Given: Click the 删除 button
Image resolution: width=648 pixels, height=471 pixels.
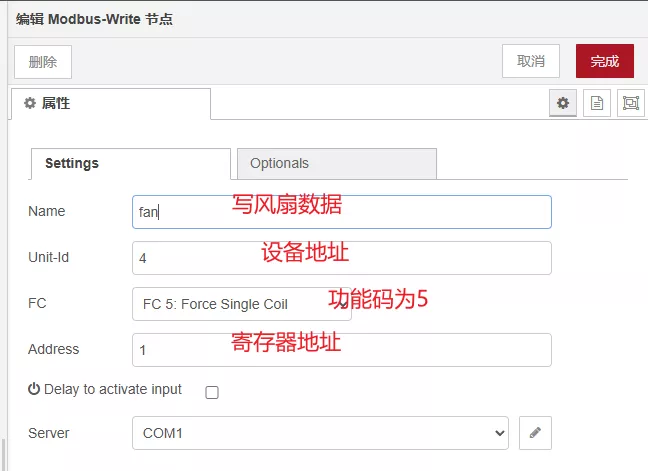Looking at the screenshot, I should click(43, 61).
